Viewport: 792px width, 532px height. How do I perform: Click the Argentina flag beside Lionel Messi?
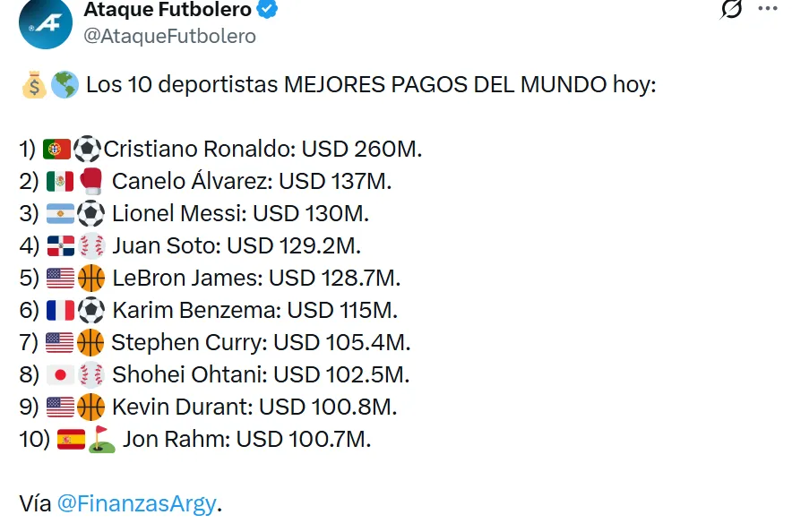pyautogui.click(x=59, y=213)
